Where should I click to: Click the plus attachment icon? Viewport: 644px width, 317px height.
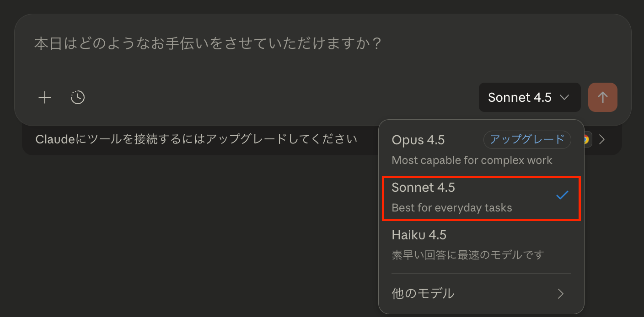[45, 97]
